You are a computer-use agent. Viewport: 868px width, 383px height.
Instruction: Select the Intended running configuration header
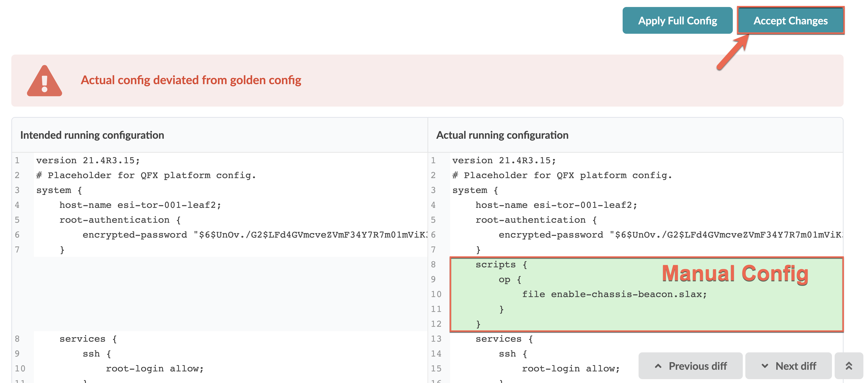click(x=92, y=135)
